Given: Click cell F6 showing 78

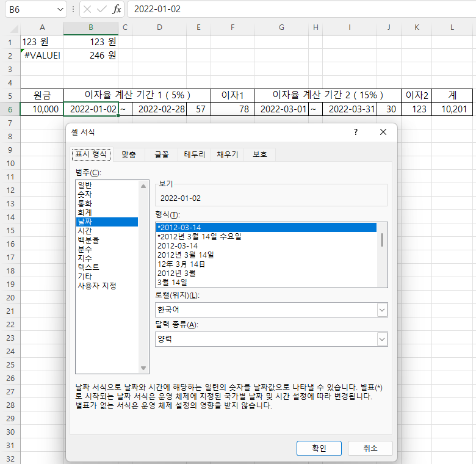Looking at the screenshot, I should coord(233,109).
